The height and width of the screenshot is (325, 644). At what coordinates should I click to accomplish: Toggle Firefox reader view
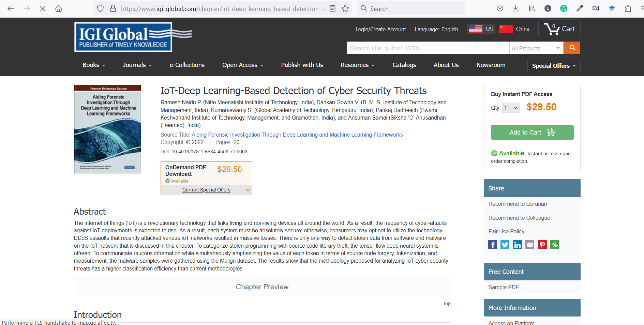coord(333,9)
